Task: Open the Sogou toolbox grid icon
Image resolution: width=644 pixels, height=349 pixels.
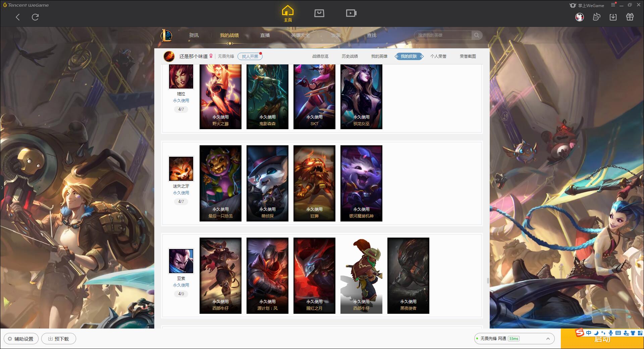Action: point(640,333)
